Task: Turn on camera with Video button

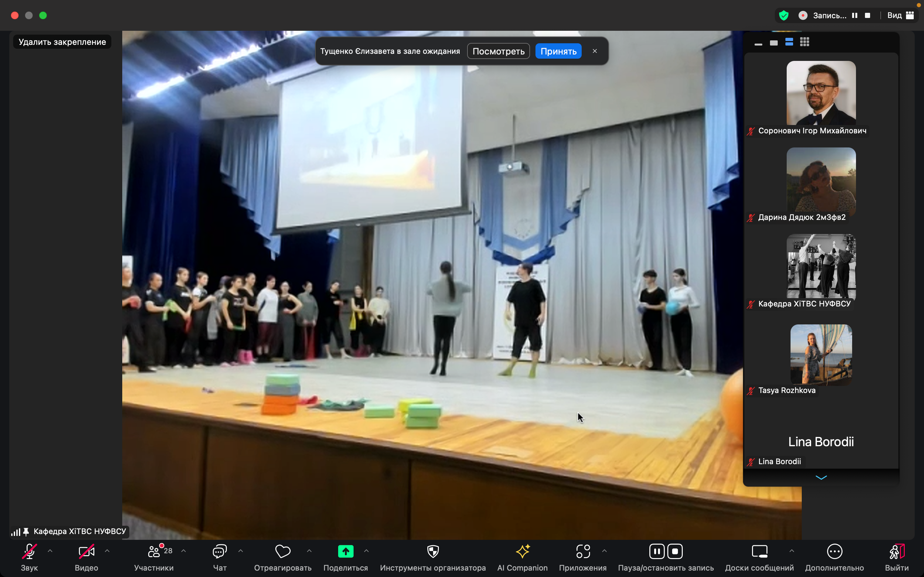Action: [x=86, y=551]
